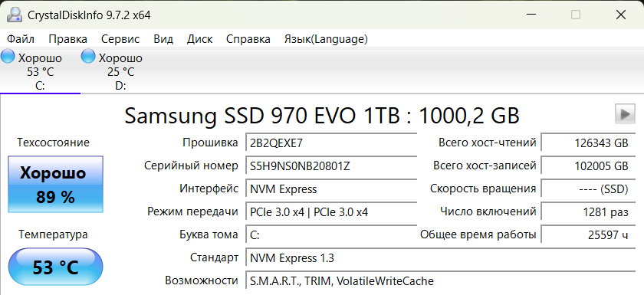The width and height of the screenshot is (644, 295).
Task: Click the blue status orb for disk D:
Action: tap(88, 56)
